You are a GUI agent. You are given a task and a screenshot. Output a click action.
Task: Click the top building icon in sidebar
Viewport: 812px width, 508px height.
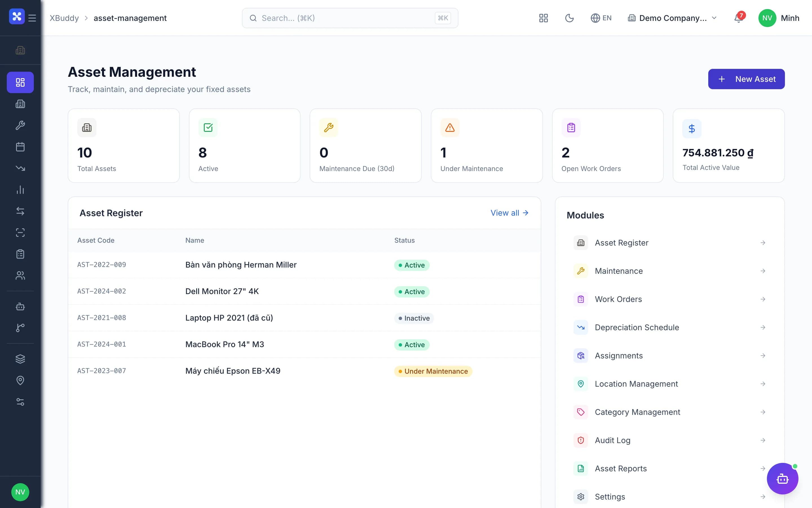coord(20,51)
